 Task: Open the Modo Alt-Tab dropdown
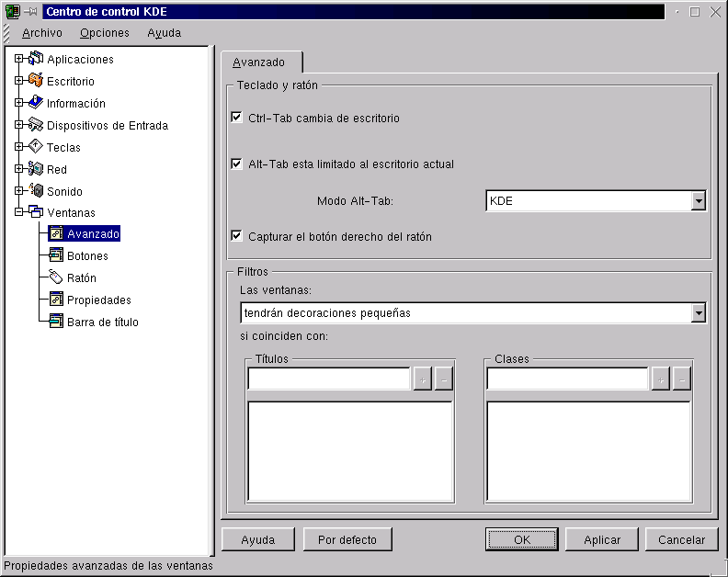pos(698,201)
